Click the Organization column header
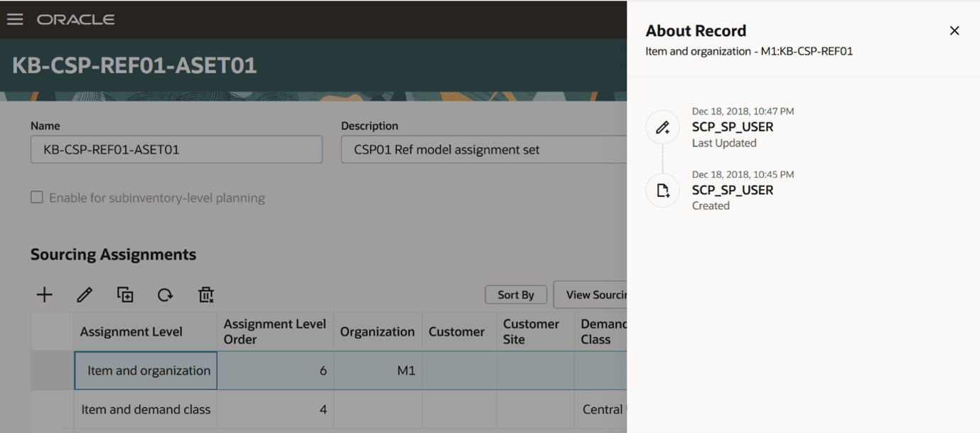980x433 pixels. pyautogui.click(x=378, y=331)
